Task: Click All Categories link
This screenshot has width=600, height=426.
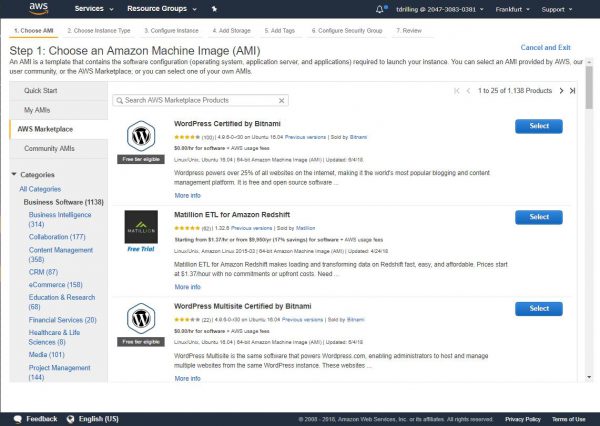Action: (x=40, y=189)
